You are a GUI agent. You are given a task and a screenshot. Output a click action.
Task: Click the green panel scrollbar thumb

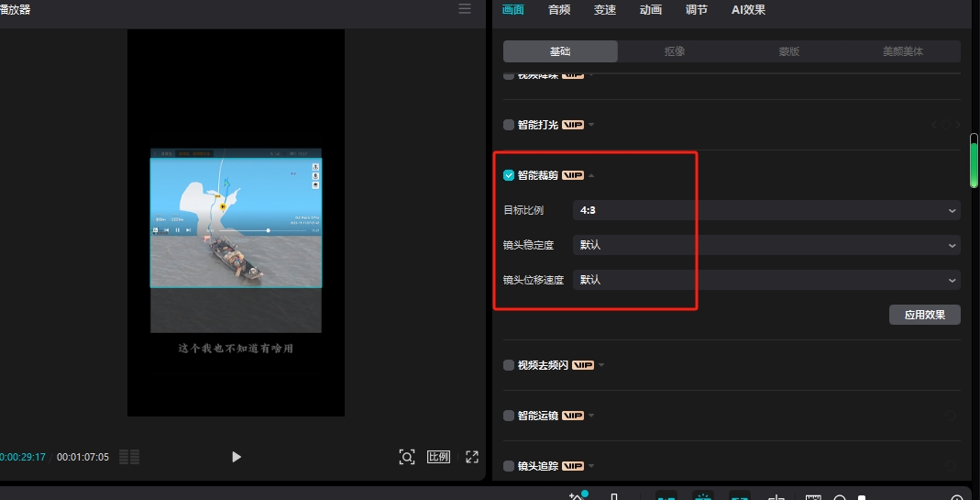(x=974, y=161)
